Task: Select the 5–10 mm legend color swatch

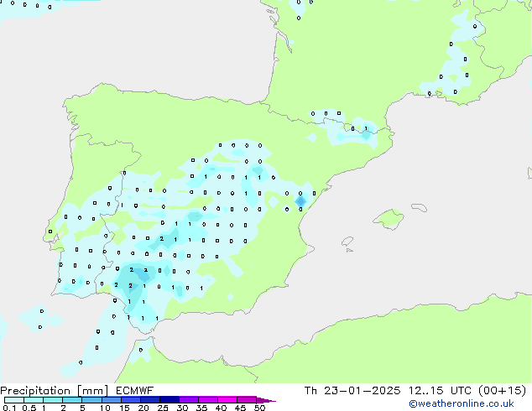Action: point(92,400)
